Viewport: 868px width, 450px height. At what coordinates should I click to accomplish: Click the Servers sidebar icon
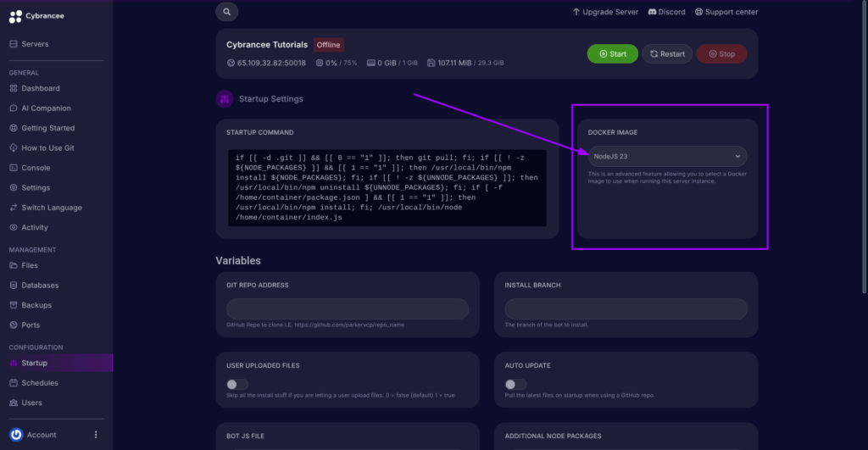(x=14, y=44)
